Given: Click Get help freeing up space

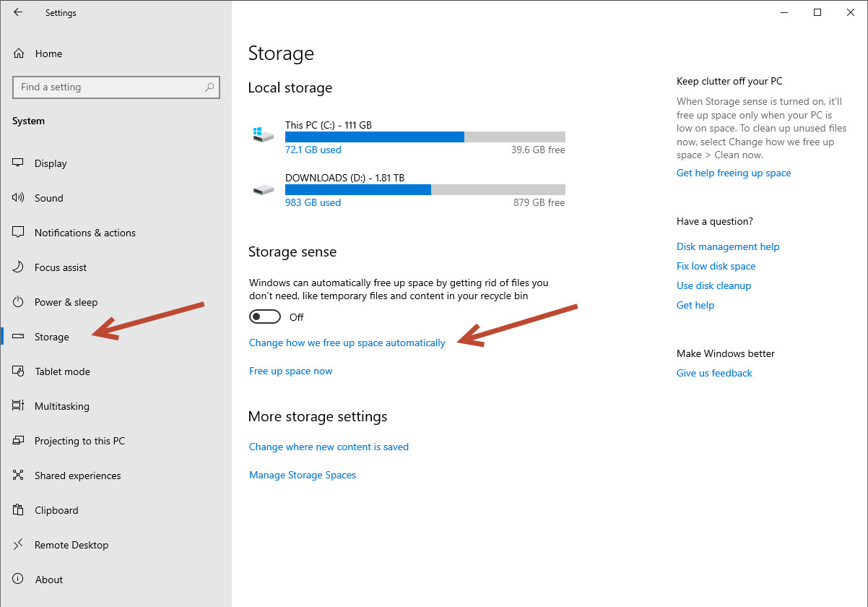Looking at the screenshot, I should [x=734, y=173].
